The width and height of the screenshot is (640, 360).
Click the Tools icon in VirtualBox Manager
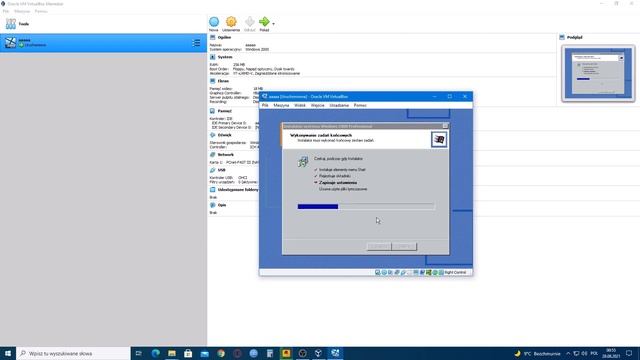pyautogui.click(x=11, y=24)
